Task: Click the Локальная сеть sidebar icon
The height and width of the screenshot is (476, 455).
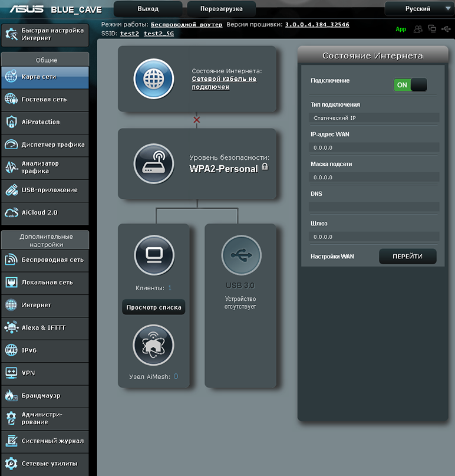Action: pos(11,283)
